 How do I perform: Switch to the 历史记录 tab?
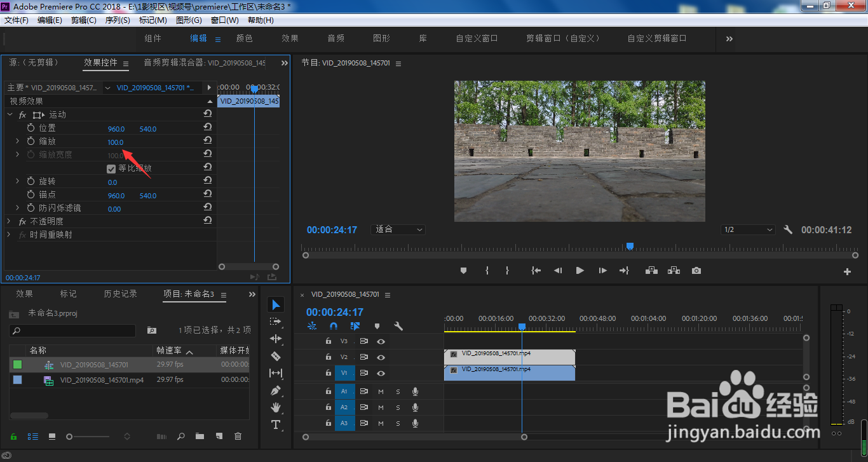(120, 294)
